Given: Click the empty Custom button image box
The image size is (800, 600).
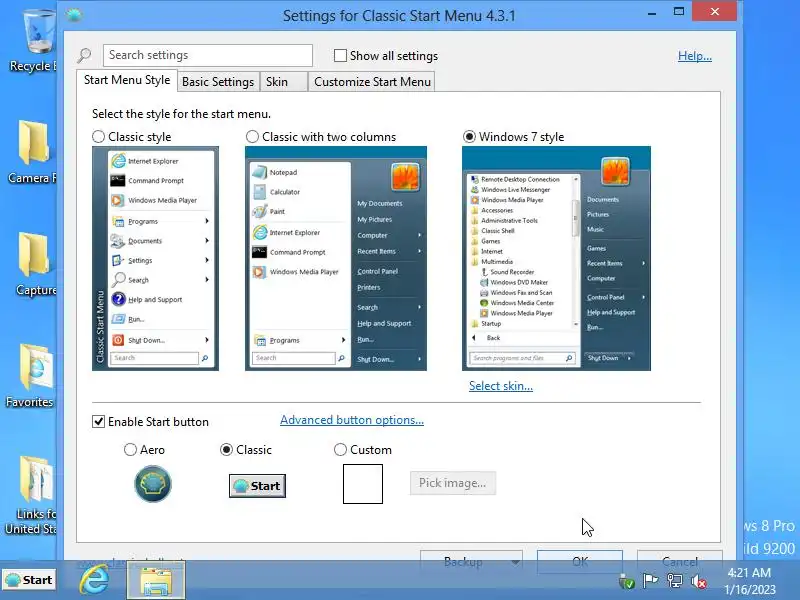Looking at the screenshot, I should point(363,484).
